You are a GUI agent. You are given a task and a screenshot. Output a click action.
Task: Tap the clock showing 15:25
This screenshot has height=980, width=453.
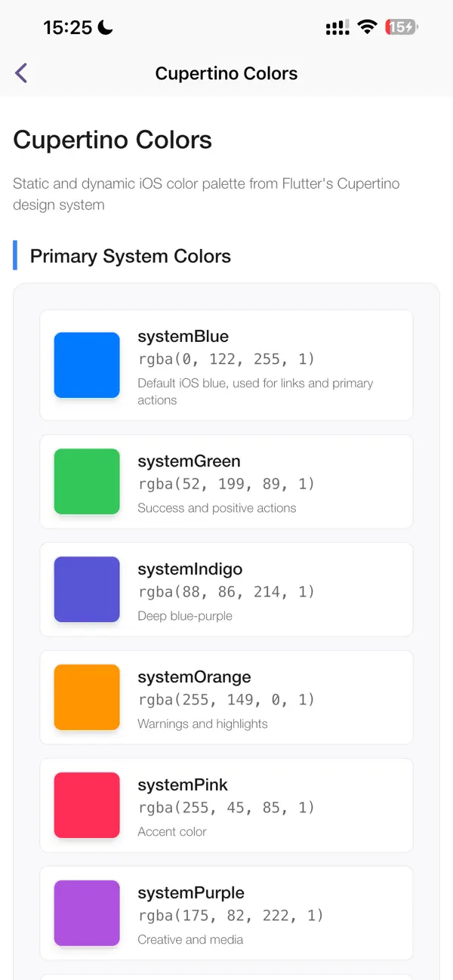pyautogui.click(x=69, y=27)
